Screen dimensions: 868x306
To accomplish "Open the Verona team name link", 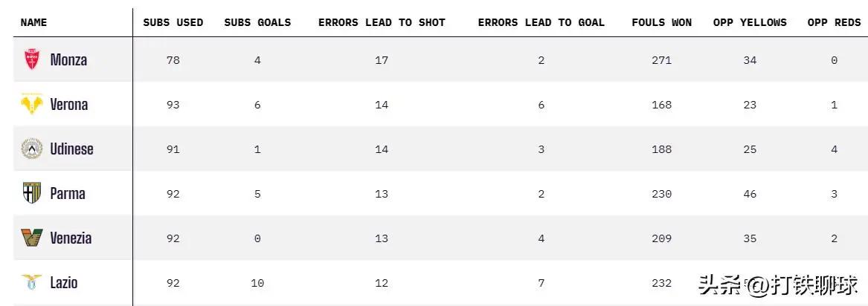I will point(69,104).
